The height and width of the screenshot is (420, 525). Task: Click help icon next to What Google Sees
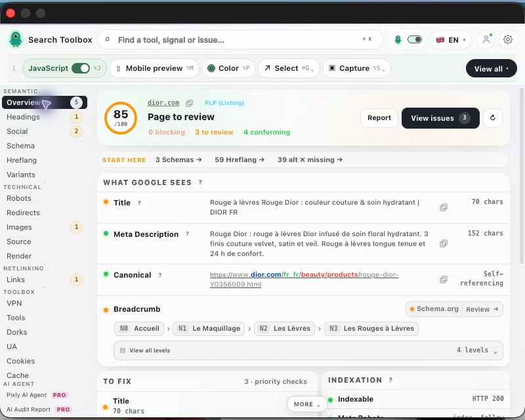200,182
